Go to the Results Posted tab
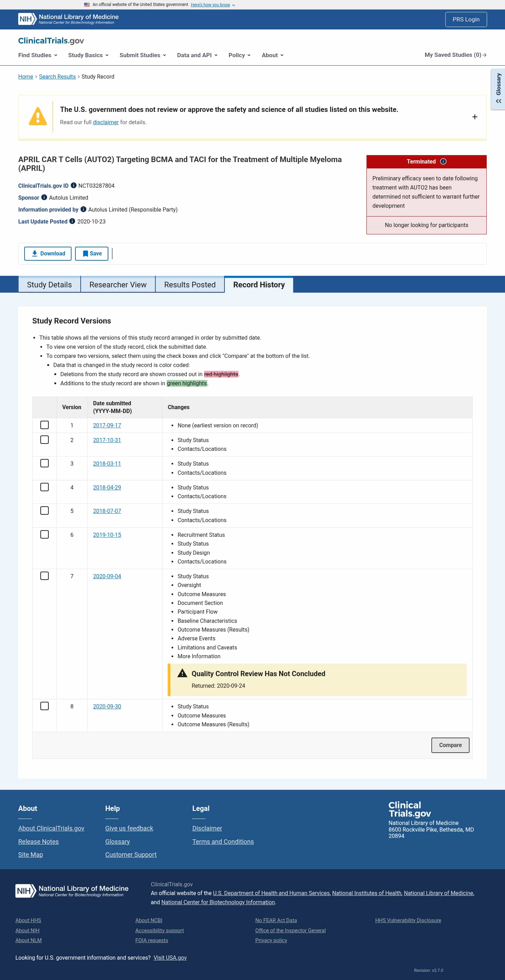The width and height of the screenshot is (505, 980). pyautogui.click(x=190, y=285)
